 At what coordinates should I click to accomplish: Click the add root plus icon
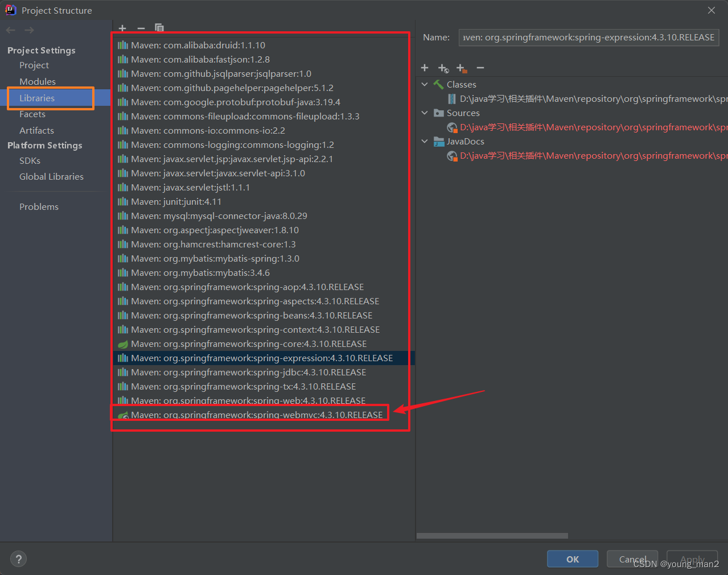click(425, 68)
